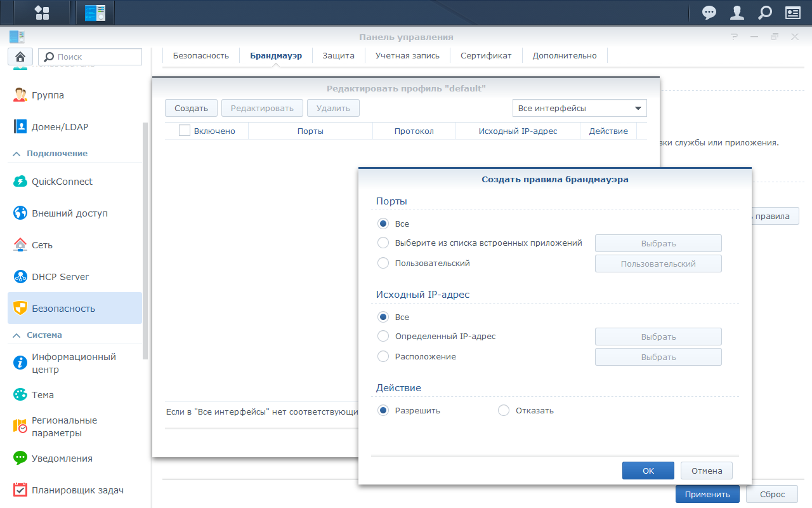Open the widgets panel icon
Viewport: 812px width, 508px height.
[793, 13]
